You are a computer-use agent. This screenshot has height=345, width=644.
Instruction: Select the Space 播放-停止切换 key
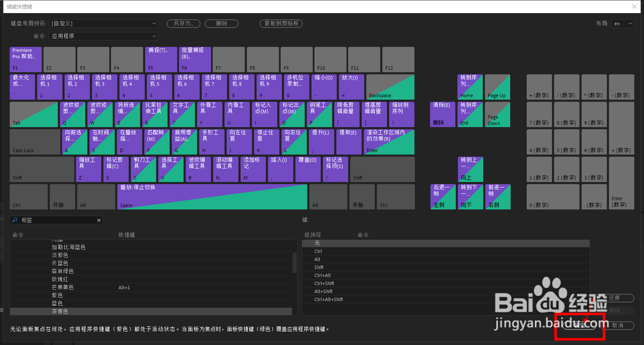click(212, 197)
